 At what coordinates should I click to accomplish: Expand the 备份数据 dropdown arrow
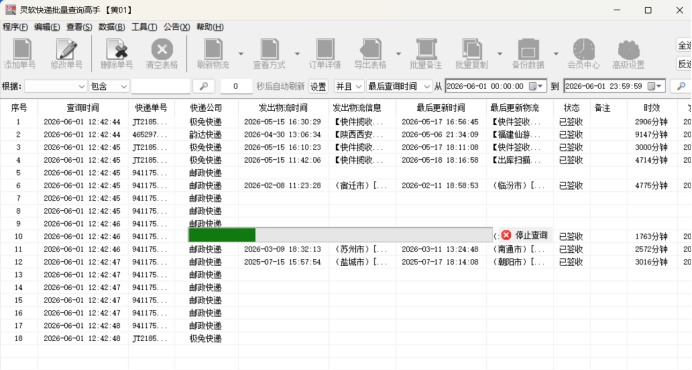(x=556, y=54)
